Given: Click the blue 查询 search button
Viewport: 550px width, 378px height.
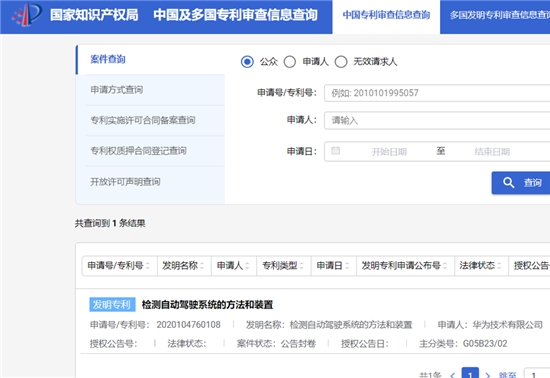Looking at the screenshot, I should (521, 183).
